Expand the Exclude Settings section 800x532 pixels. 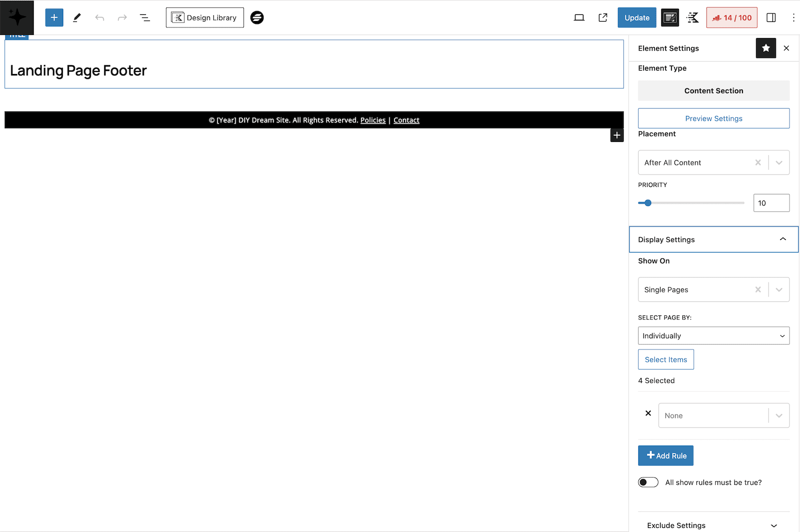(x=713, y=525)
